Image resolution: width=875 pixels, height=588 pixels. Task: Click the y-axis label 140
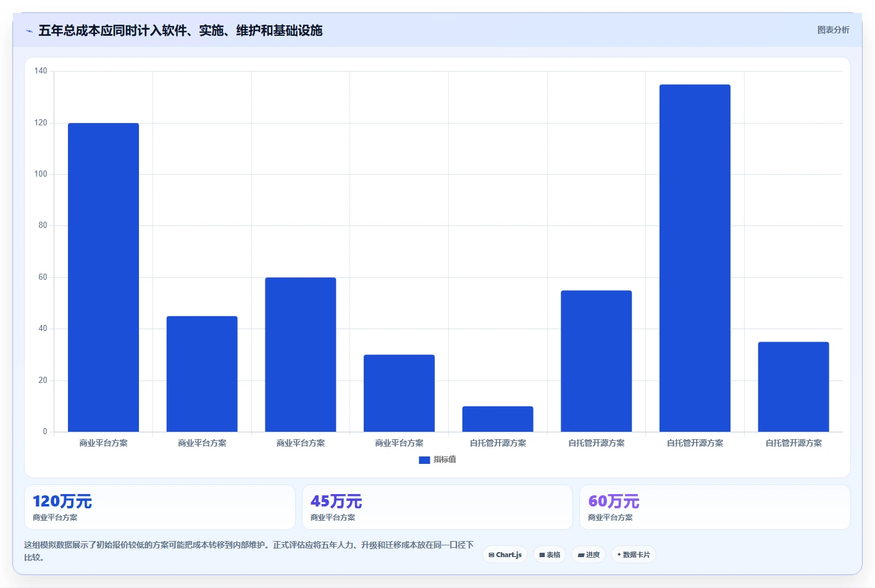point(41,71)
